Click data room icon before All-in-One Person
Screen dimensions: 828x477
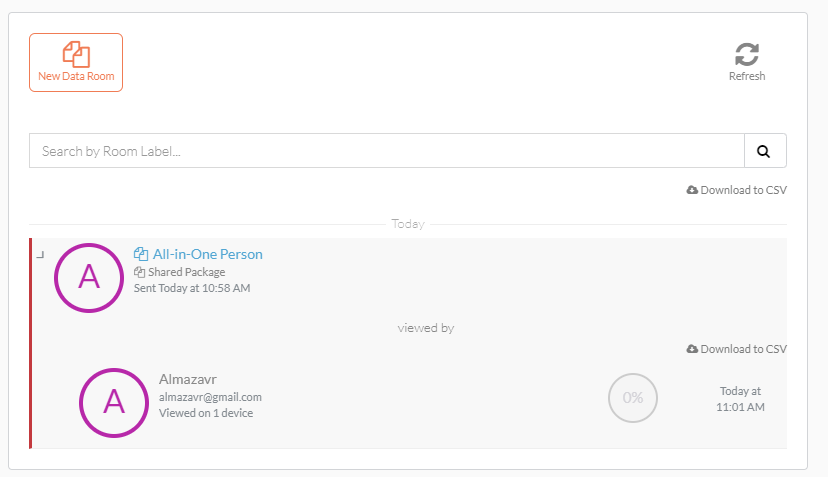point(140,254)
